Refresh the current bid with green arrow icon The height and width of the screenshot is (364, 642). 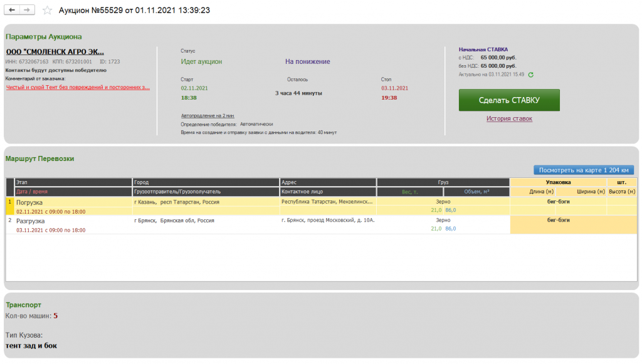530,75
